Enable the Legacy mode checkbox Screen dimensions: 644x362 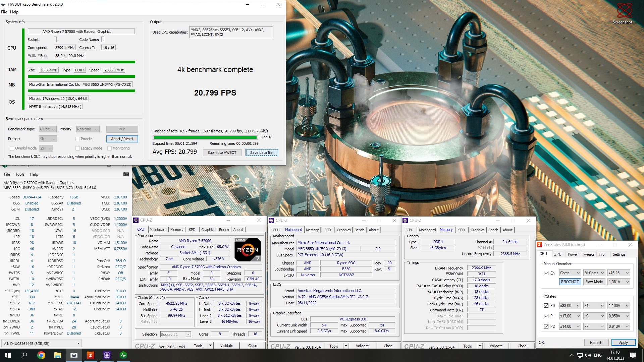77,148
